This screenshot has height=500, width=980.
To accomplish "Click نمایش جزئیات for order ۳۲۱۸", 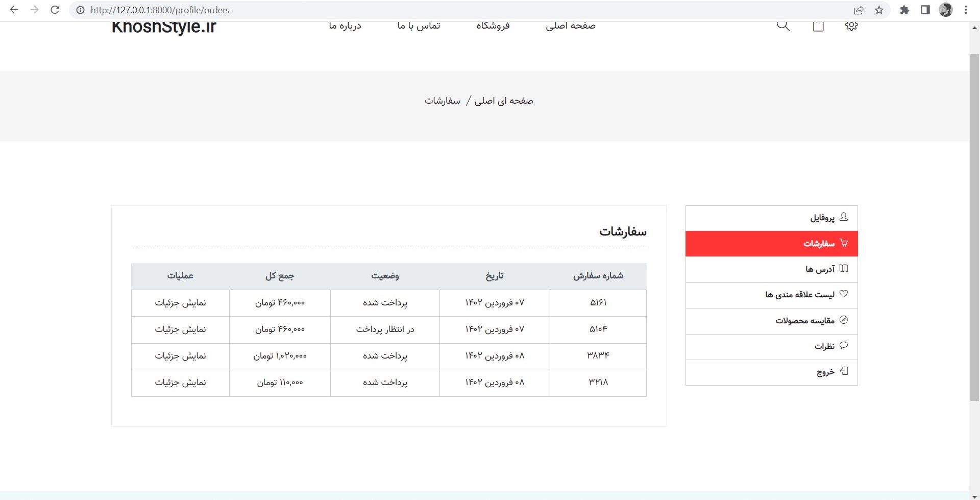I will tap(180, 383).
